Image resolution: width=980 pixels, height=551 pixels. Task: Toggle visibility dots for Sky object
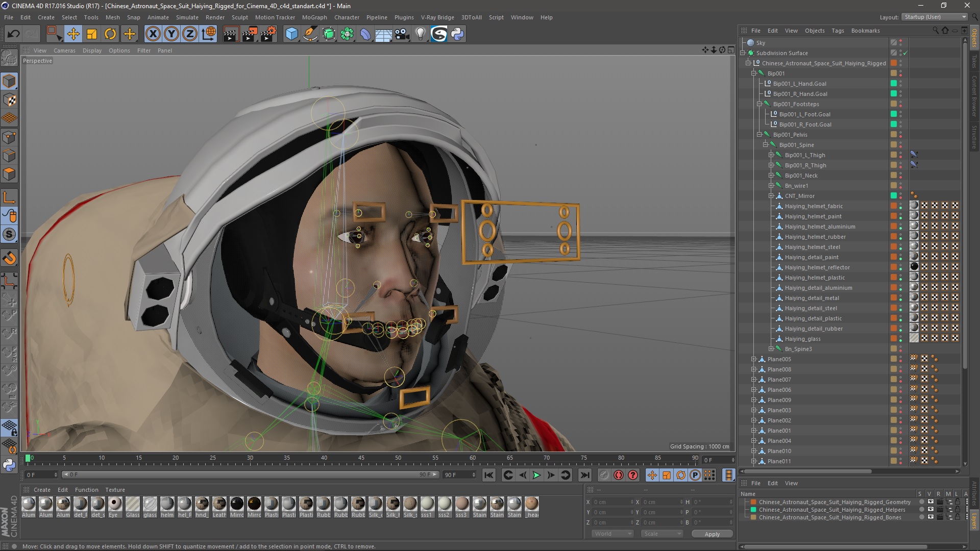click(900, 43)
